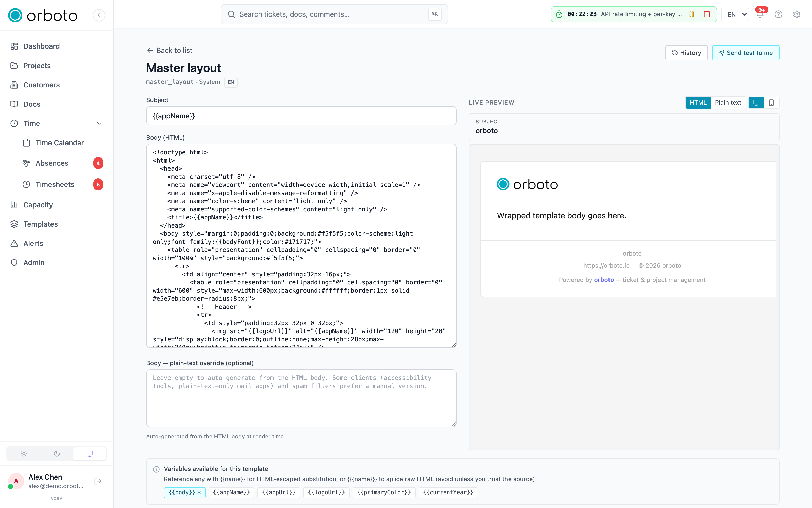Click the orboto logo in the preview
Screen dimensions: 812x508
(527, 184)
